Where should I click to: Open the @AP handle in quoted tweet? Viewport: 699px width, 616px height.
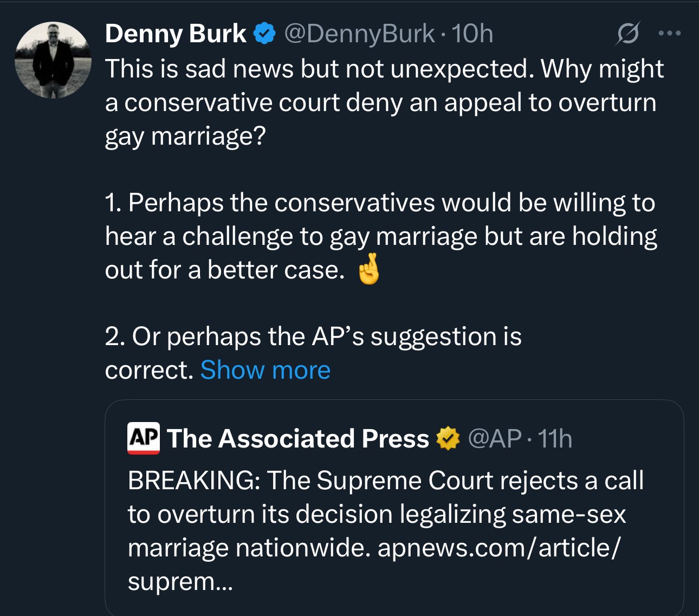tap(494, 438)
